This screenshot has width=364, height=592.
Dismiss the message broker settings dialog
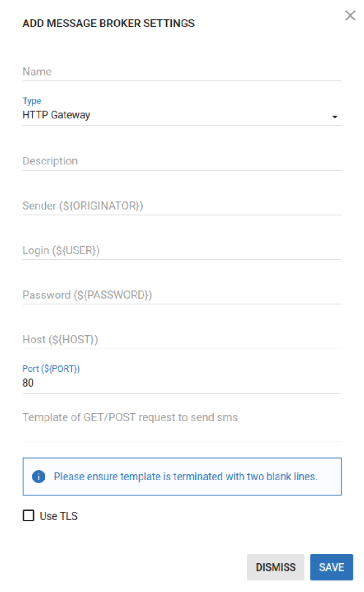(x=275, y=567)
